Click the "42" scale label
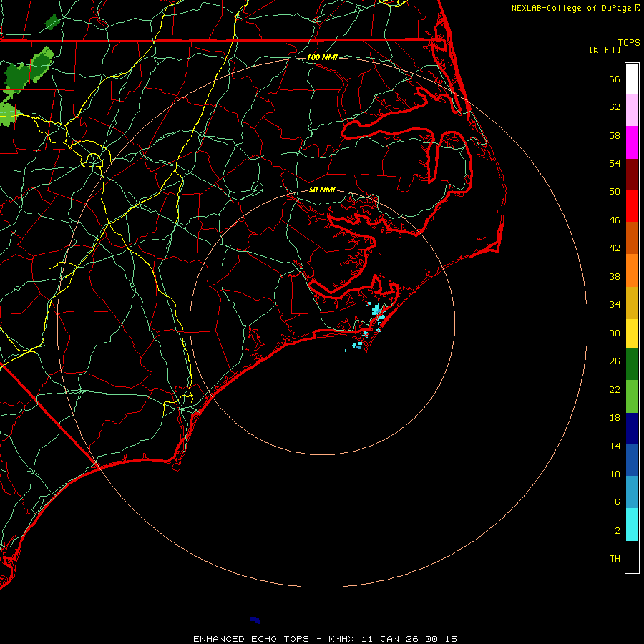644x644 pixels. point(615,248)
